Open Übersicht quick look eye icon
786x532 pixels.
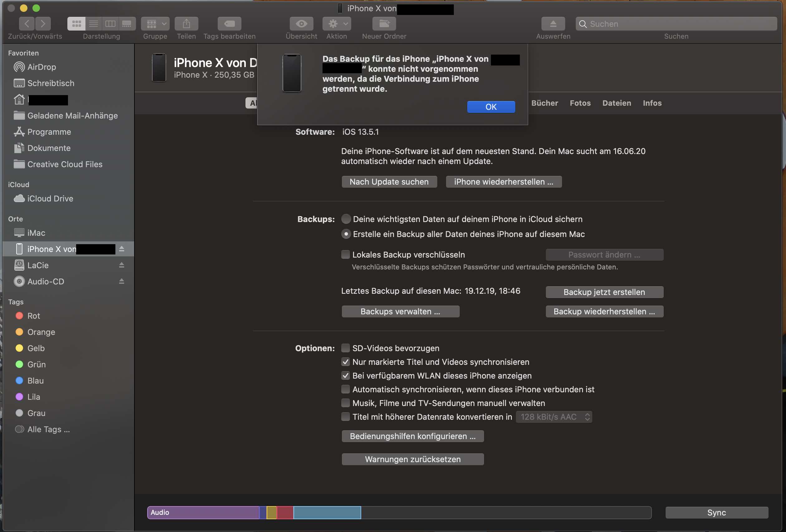tap(301, 24)
